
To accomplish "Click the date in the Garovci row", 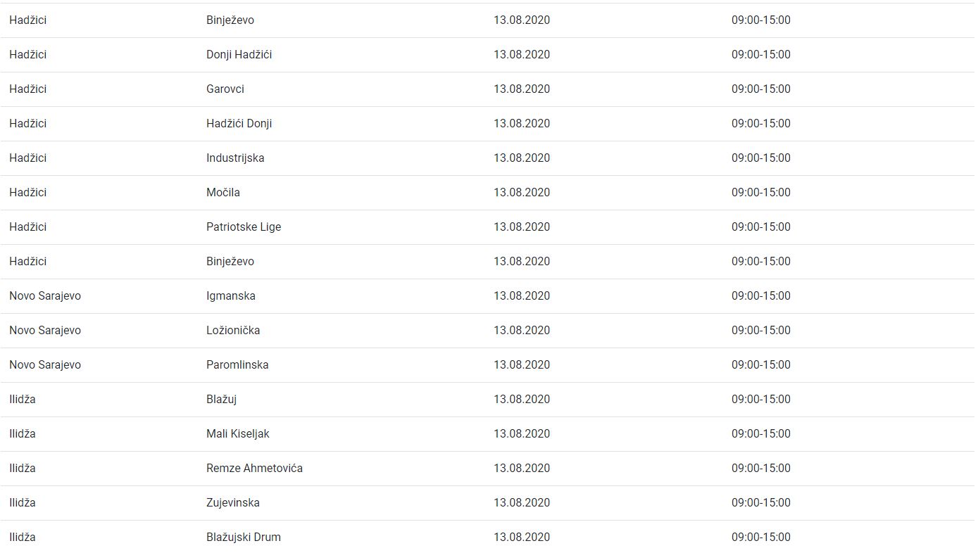I will 521,89.
